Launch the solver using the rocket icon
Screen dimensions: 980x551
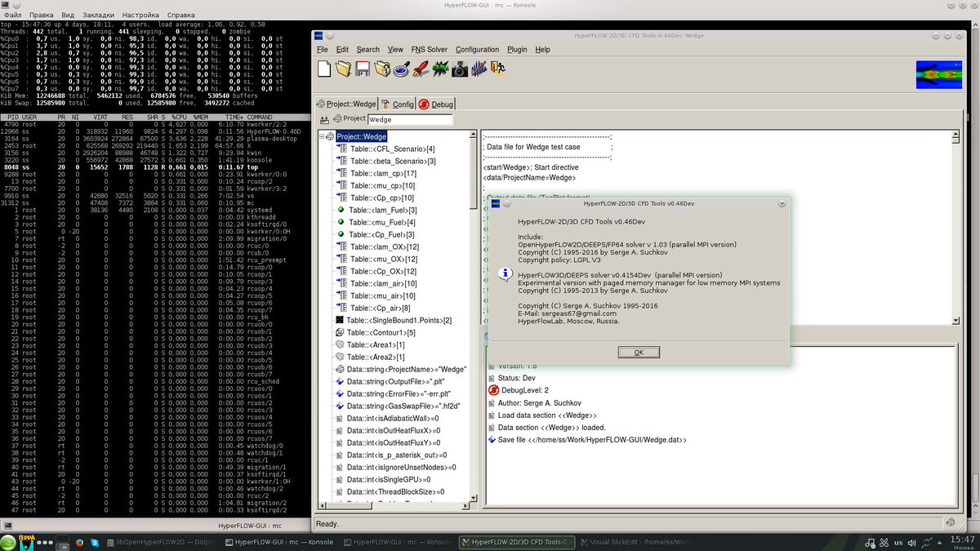421,69
